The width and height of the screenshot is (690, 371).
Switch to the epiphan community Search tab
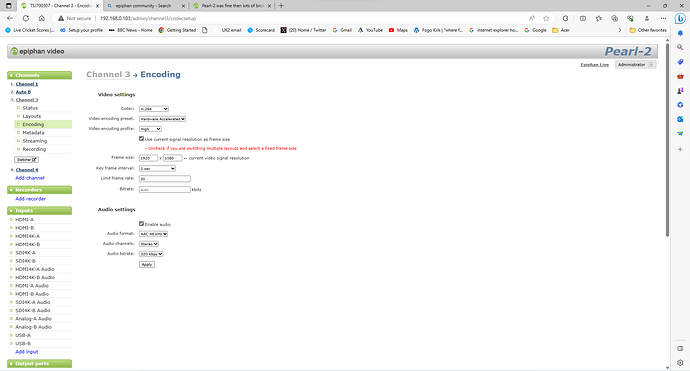[x=145, y=6]
